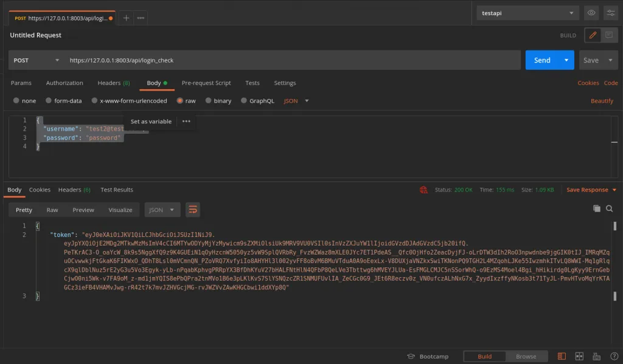Open manage environments settings icon
Screen dimensions: 623x364
610,13
